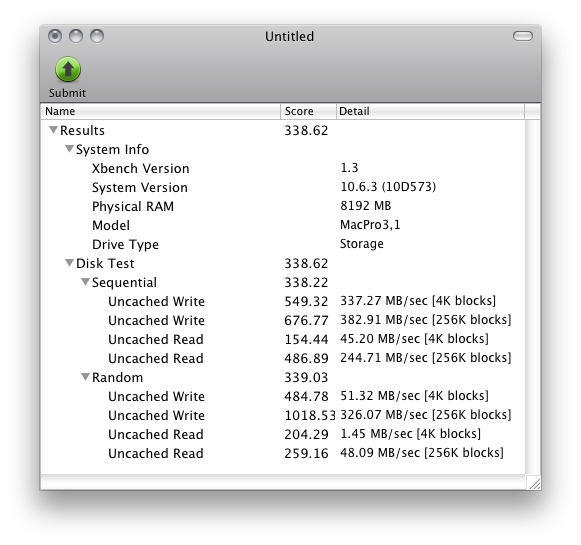
Task: Sort by the Name column header
Action: click(x=160, y=111)
